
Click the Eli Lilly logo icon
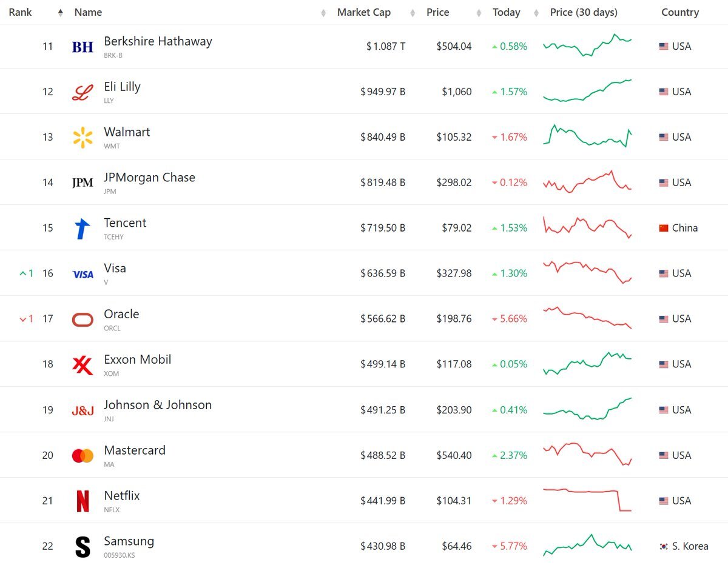(x=83, y=92)
